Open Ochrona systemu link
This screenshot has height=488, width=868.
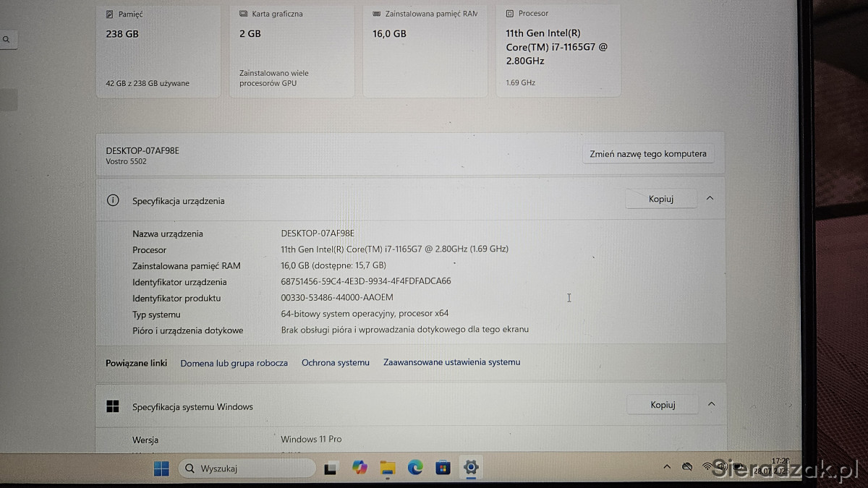tap(336, 362)
